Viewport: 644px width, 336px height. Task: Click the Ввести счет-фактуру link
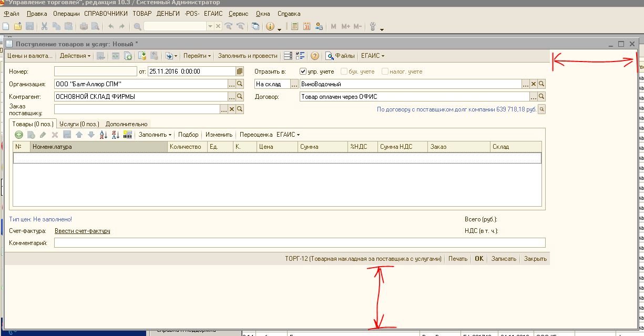[83, 231]
